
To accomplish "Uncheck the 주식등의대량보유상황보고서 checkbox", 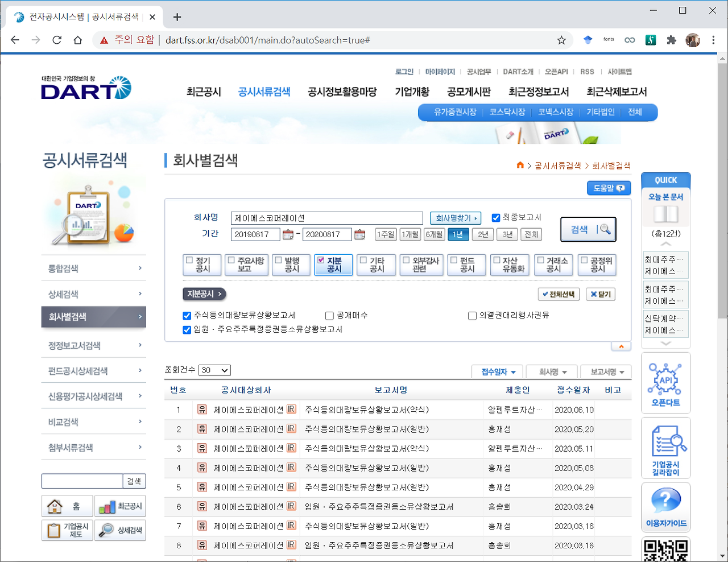I will pos(187,315).
